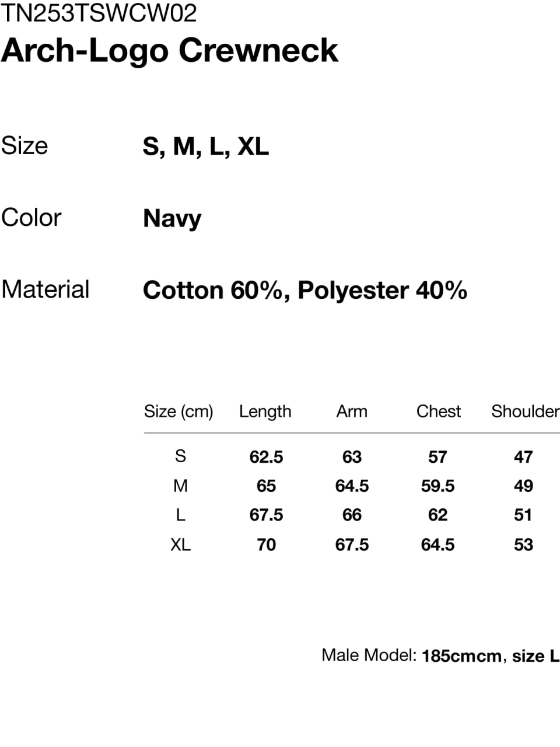The image size is (560, 747).
Task: Click the Length column header
Action: point(265,411)
